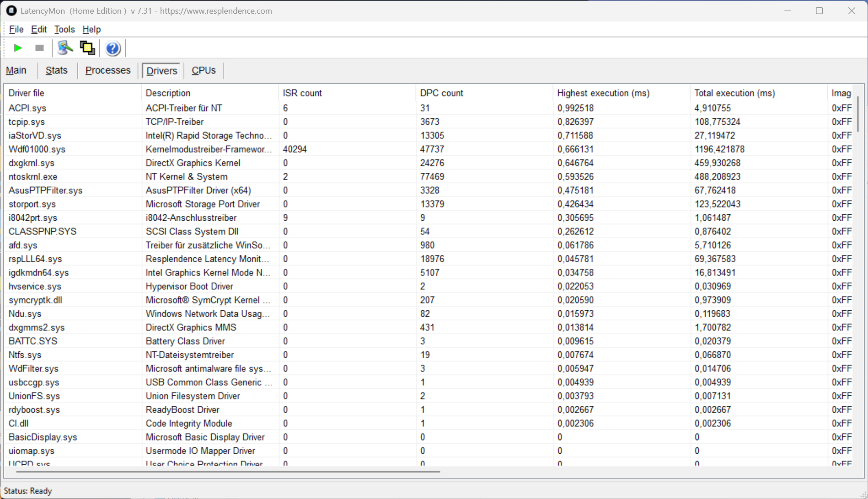The height and width of the screenshot is (499, 868).
Task: Select the Drivers tab
Action: [161, 70]
